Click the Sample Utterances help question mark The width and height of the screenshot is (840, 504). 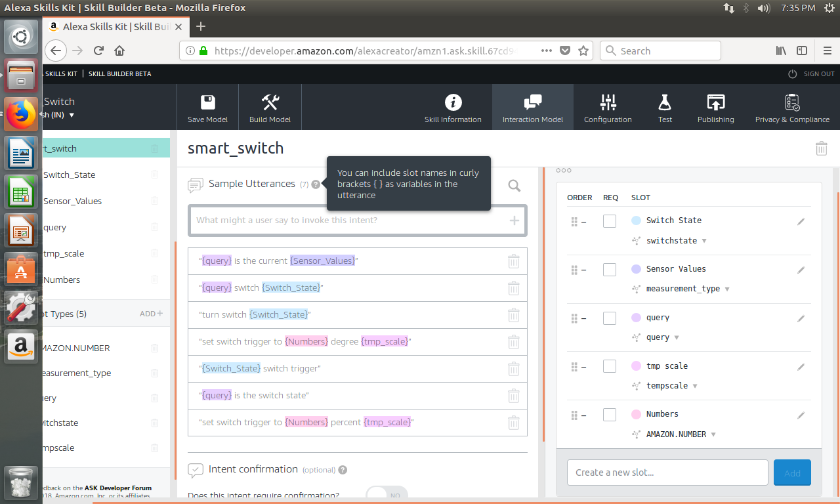316,184
